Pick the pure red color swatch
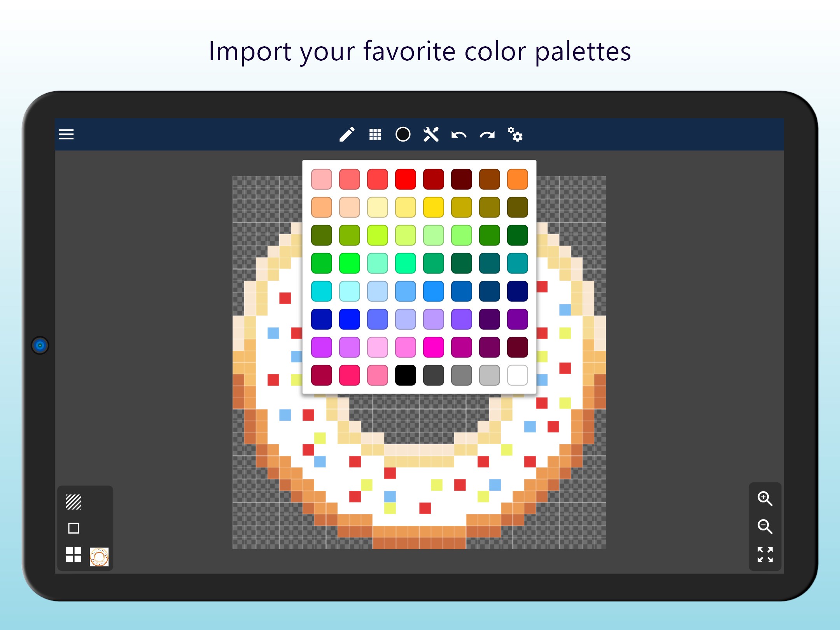Viewport: 840px width, 630px height. pos(406,179)
